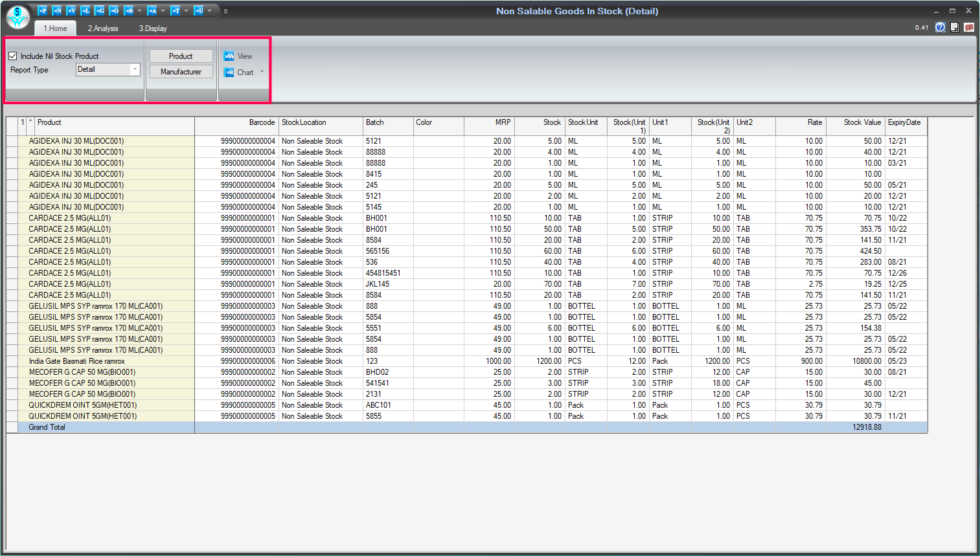Click the U quick access icon
This screenshot has height=556, width=980.
pyautogui.click(x=199, y=10)
